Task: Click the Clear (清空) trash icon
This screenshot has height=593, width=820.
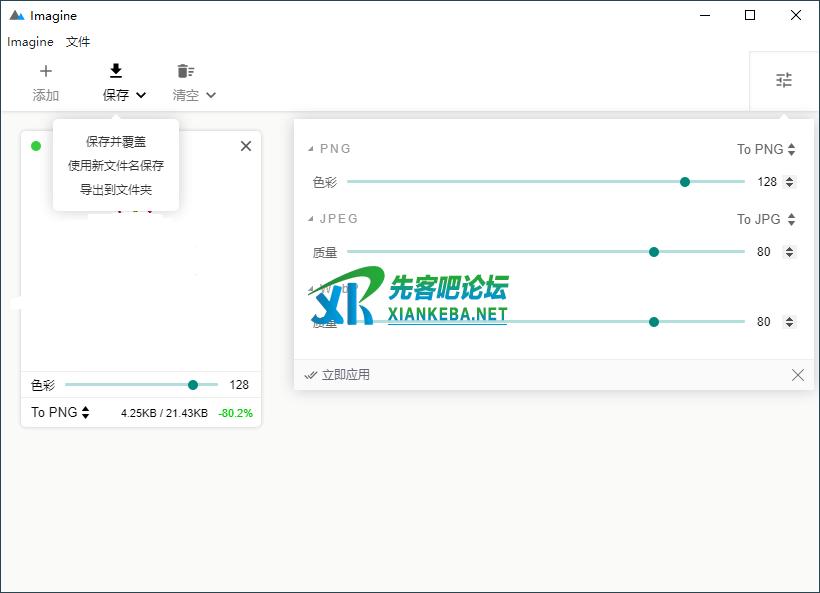Action: pyautogui.click(x=185, y=71)
